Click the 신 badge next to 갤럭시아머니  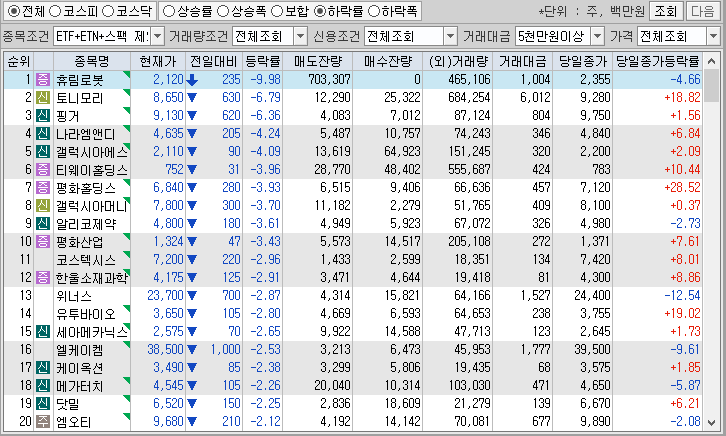pyautogui.click(x=43, y=206)
